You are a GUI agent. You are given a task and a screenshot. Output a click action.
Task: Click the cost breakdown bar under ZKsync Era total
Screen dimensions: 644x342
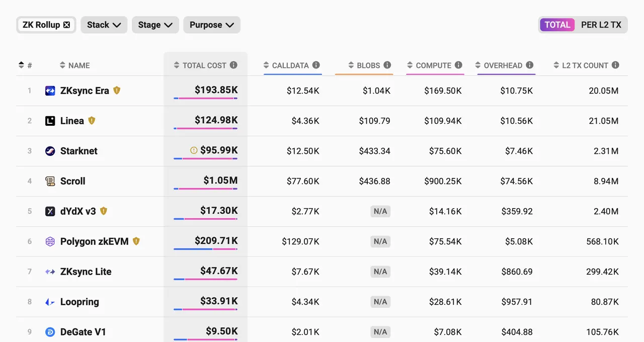click(x=205, y=99)
